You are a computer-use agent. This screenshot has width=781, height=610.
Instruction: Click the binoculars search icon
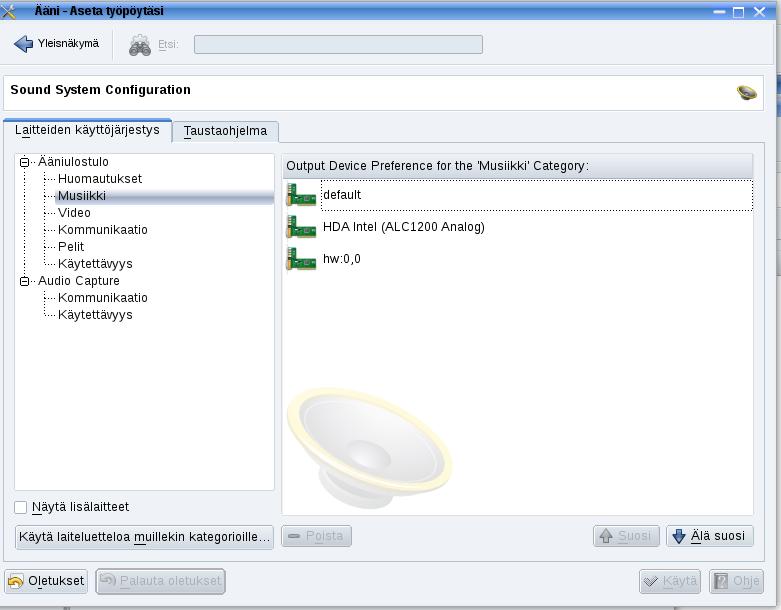coord(140,45)
